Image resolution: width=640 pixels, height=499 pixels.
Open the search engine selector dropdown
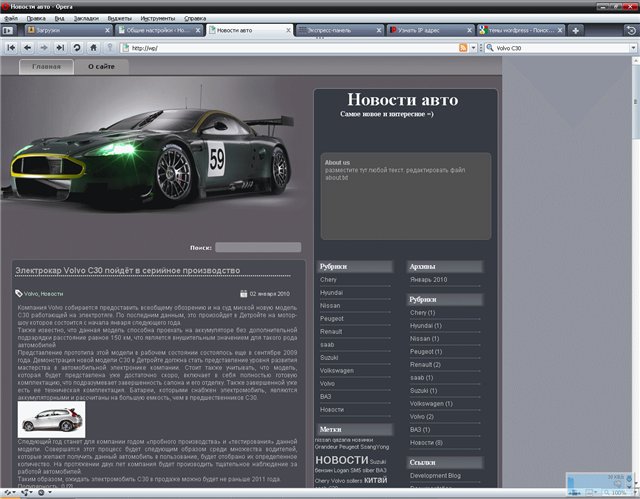[x=490, y=47]
